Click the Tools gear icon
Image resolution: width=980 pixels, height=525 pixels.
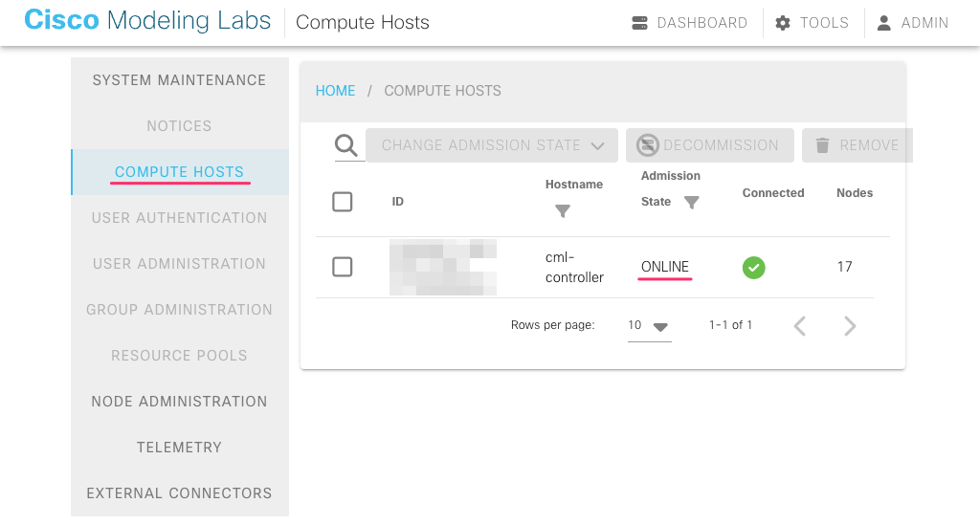click(x=783, y=23)
